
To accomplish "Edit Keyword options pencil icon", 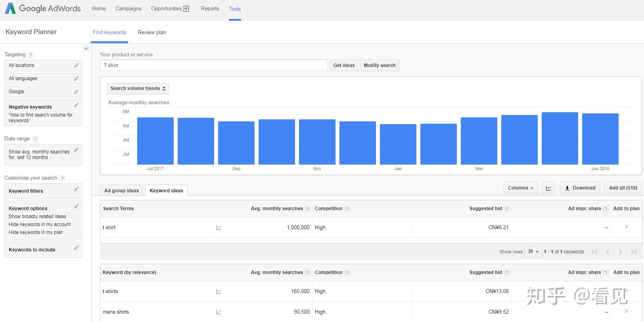I will (77, 206).
